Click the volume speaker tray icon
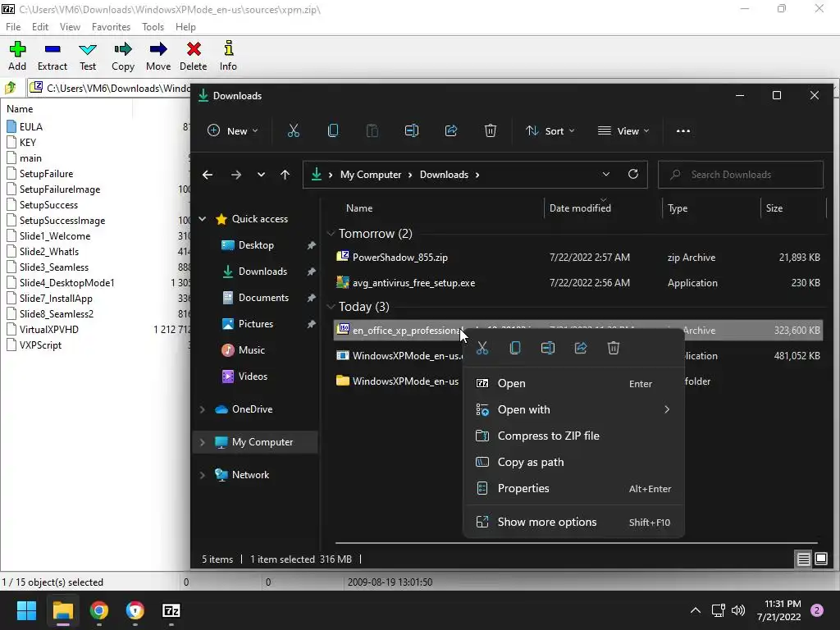840x630 pixels. pos(738,610)
